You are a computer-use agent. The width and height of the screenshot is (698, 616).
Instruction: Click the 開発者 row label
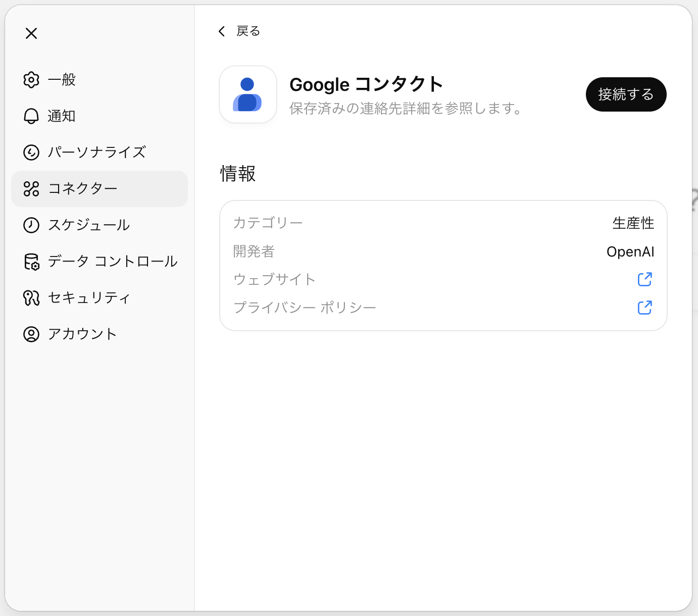[254, 251]
